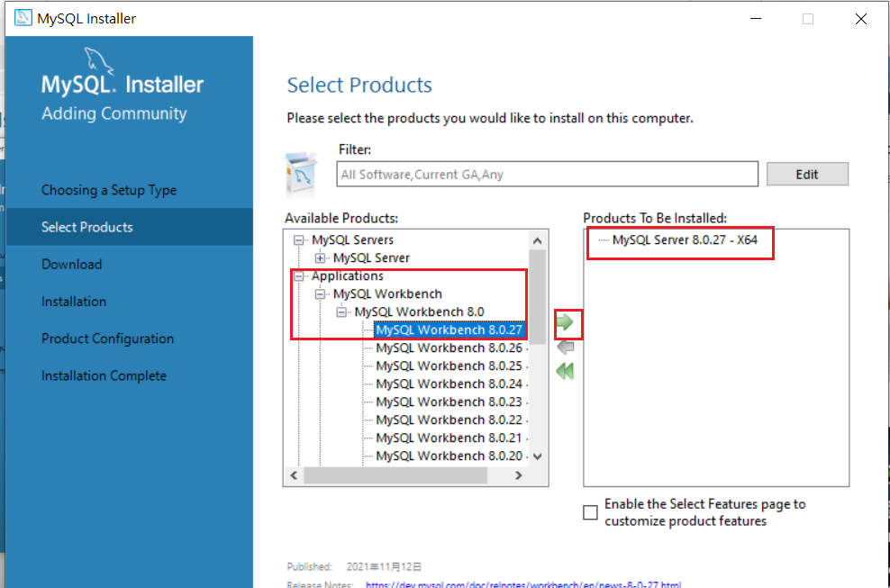Click the double-arrow remove all icon

(x=565, y=372)
